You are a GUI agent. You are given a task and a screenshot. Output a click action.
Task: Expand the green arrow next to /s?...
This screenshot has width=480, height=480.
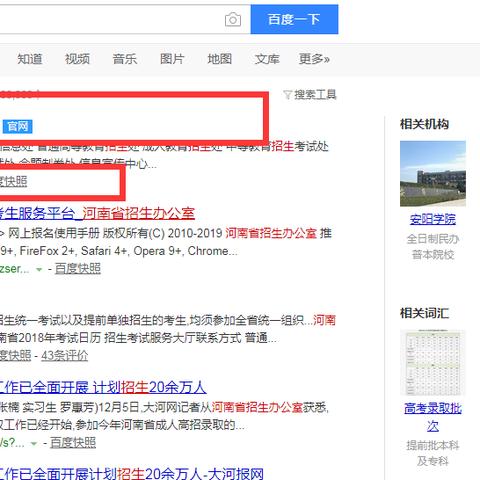pos(34,444)
